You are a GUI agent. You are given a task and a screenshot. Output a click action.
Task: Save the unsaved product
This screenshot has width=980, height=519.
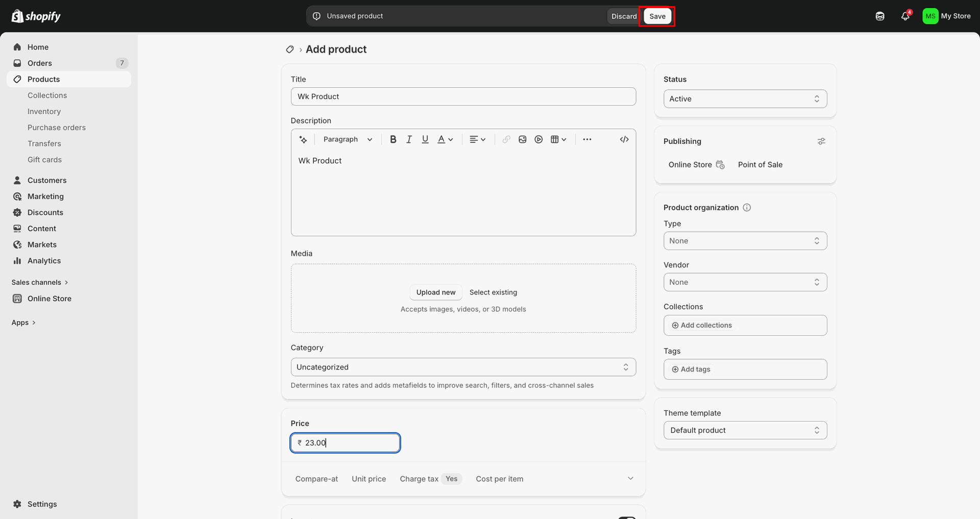(x=657, y=16)
